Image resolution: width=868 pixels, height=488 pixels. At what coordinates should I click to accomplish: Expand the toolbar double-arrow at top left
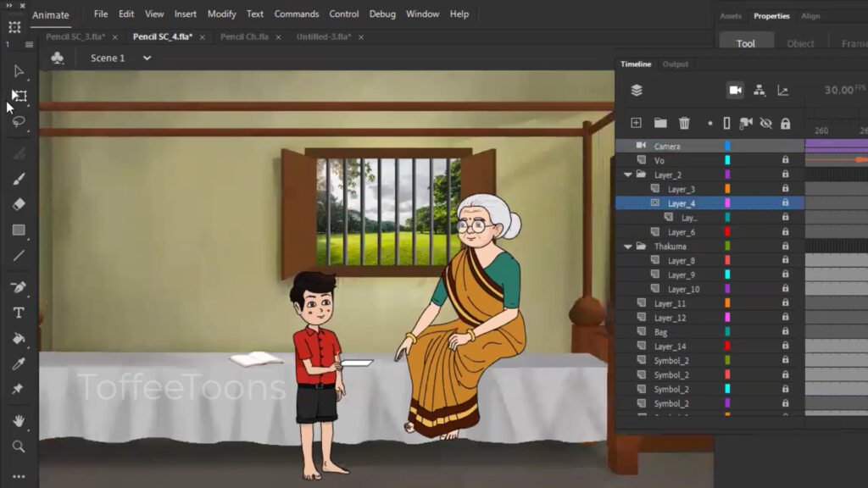(x=8, y=6)
